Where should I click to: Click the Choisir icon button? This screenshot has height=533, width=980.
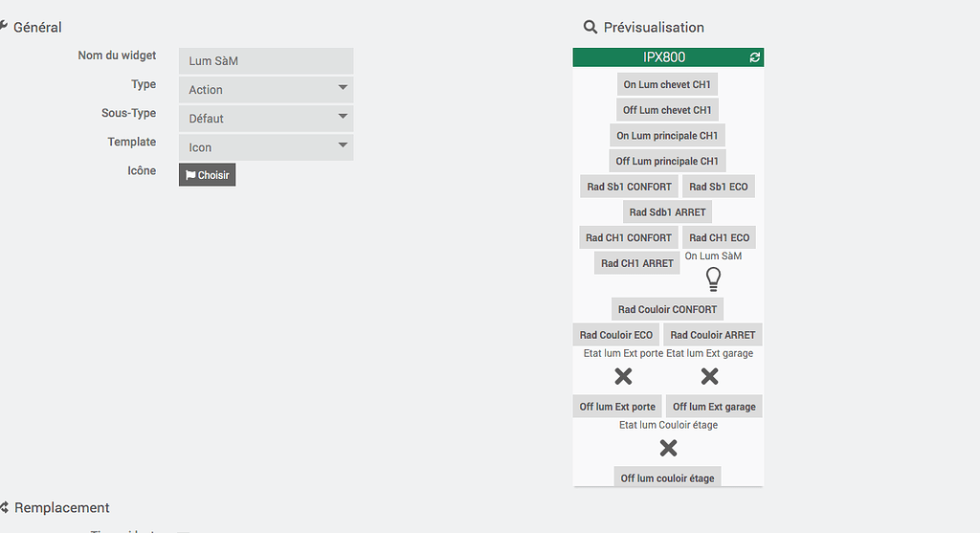point(207,175)
